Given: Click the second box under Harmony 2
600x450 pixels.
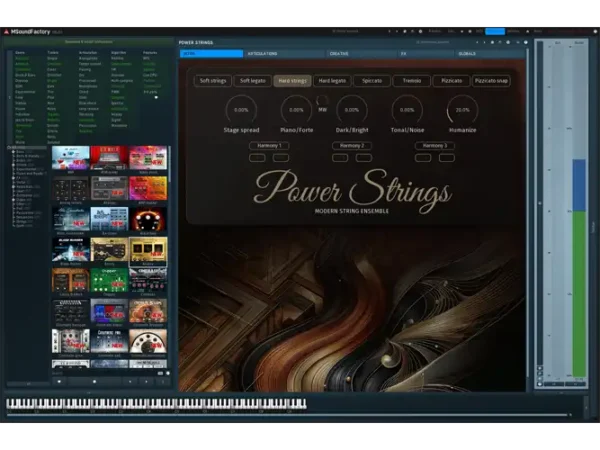Looking at the screenshot, I should [364, 158].
